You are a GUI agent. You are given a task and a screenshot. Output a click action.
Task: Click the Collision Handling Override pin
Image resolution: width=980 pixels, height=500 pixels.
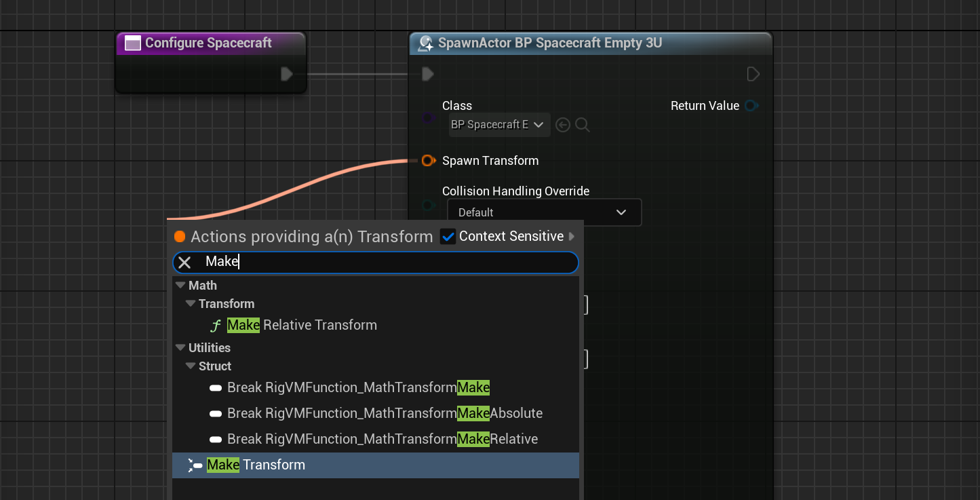tap(428, 205)
